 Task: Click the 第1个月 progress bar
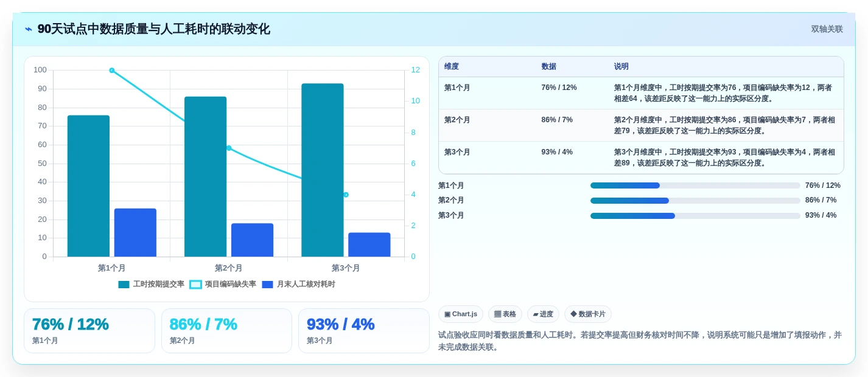pos(695,185)
